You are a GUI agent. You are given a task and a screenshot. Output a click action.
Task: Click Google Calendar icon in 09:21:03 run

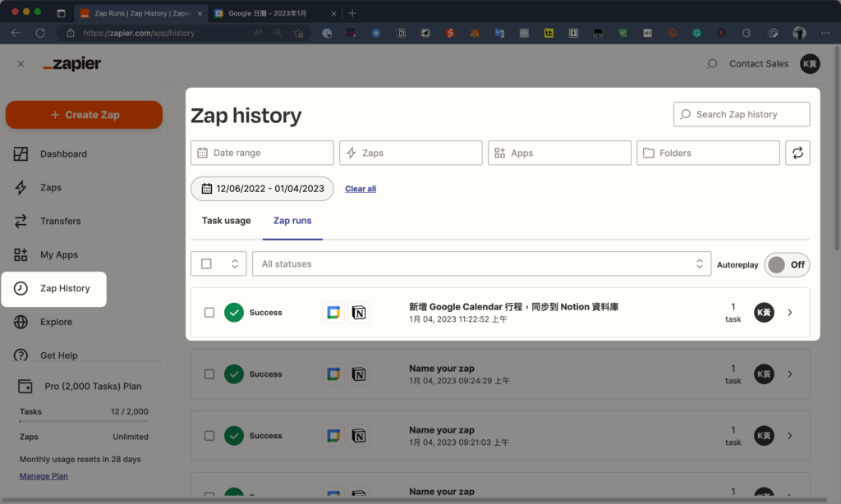click(x=333, y=436)
